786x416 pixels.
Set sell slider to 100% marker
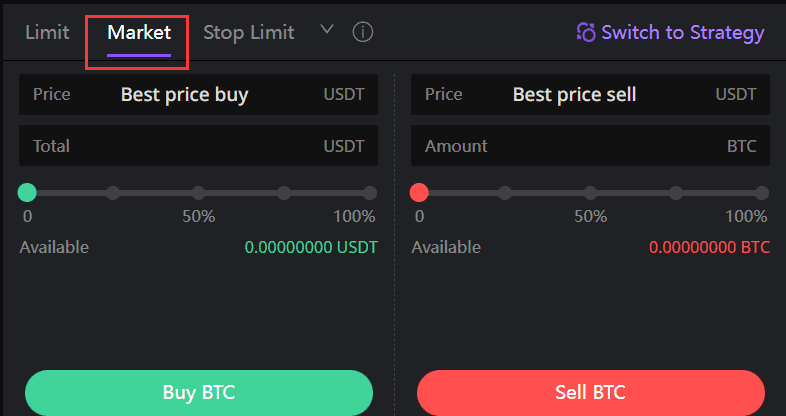point(762,193)
